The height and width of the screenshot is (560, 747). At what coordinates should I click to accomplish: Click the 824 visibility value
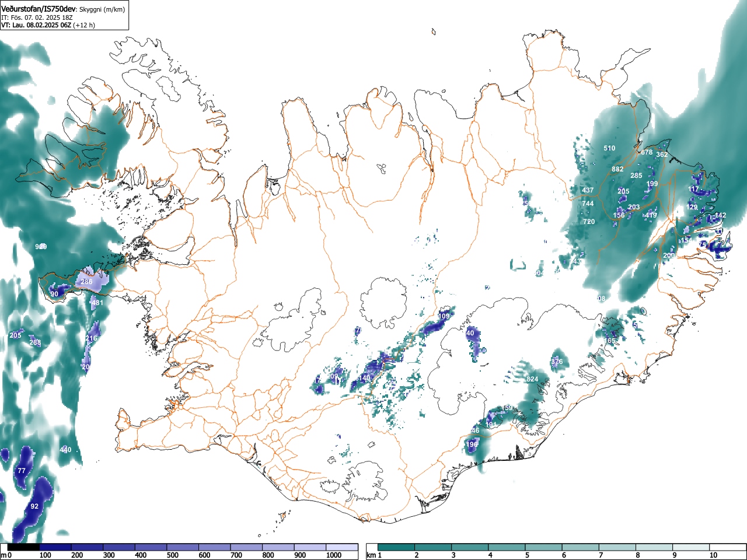pyautogui.click(x=532, y=379)
